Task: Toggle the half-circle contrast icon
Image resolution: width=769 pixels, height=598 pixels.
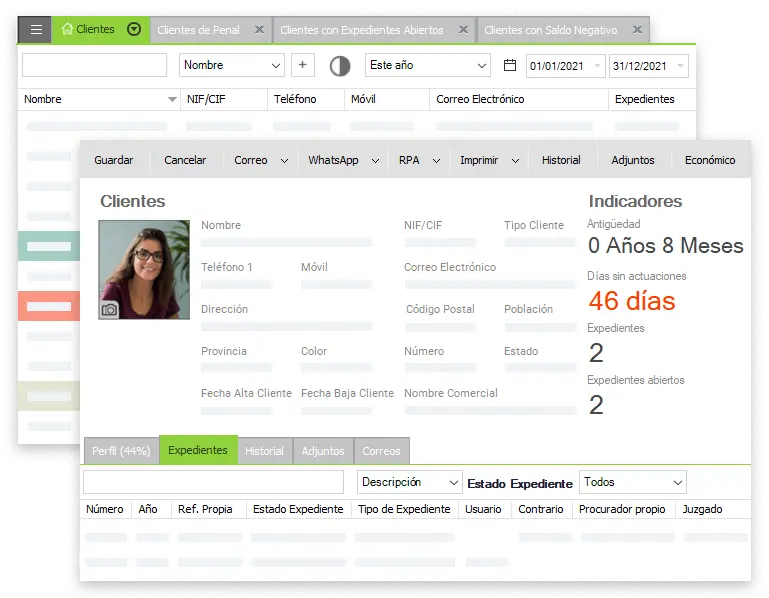Action: coord(340,66)
